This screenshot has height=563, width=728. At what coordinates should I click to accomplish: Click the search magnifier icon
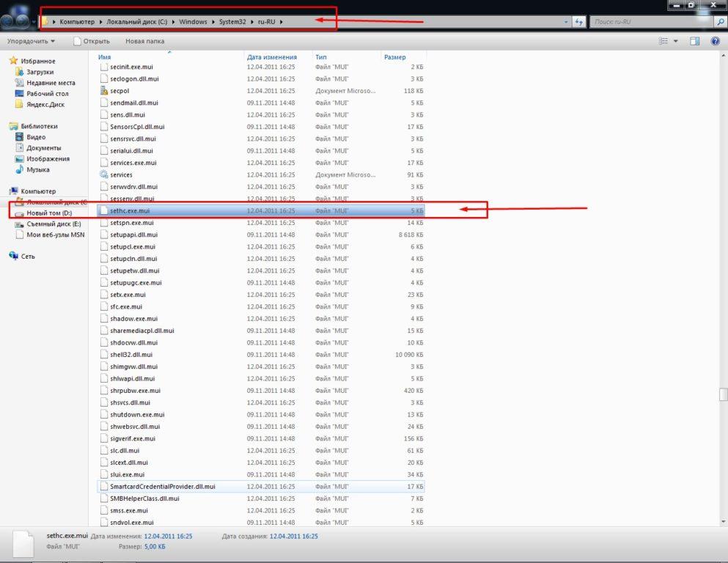click(721, 22)
